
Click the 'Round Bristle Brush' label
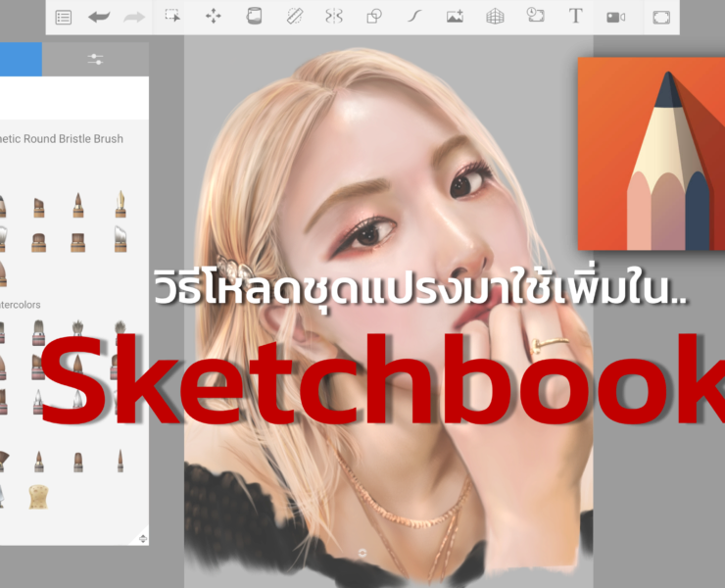tap(73, 139)
